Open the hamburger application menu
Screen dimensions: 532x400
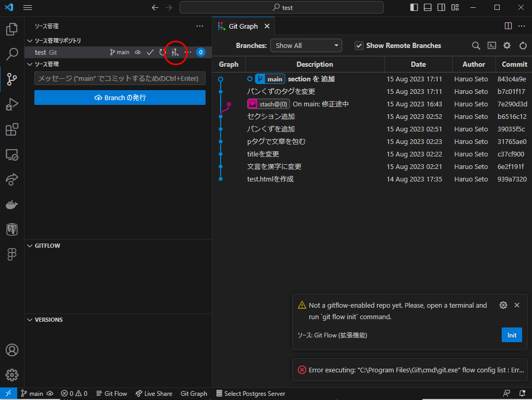(28, 7)
